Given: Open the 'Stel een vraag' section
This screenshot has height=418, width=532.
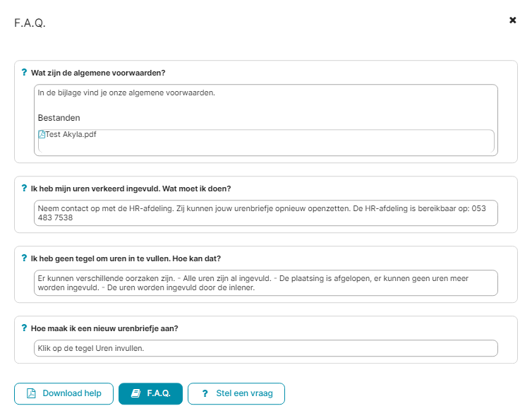Looking at the screenshot, I should click(x=236, y=393).
